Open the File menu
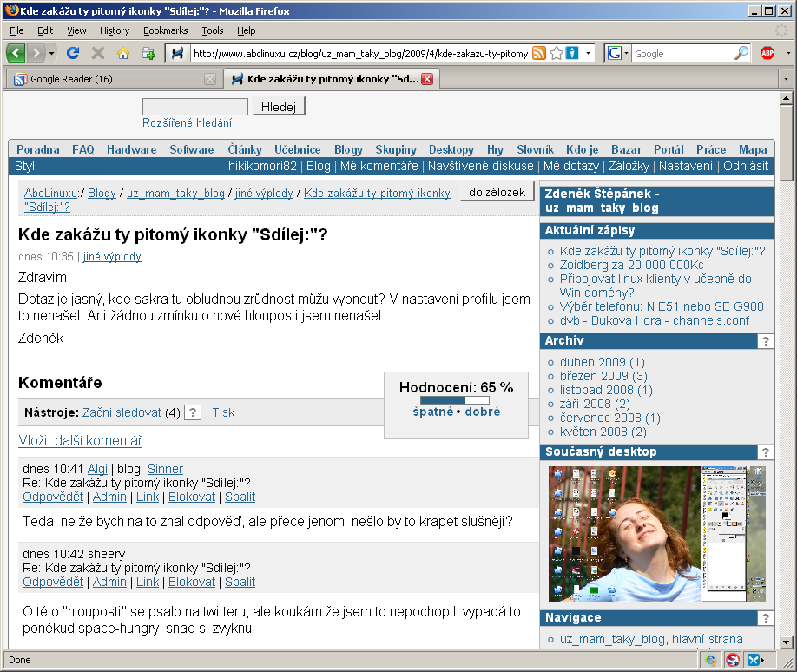 pyautogui.click(x=16, y=30)
